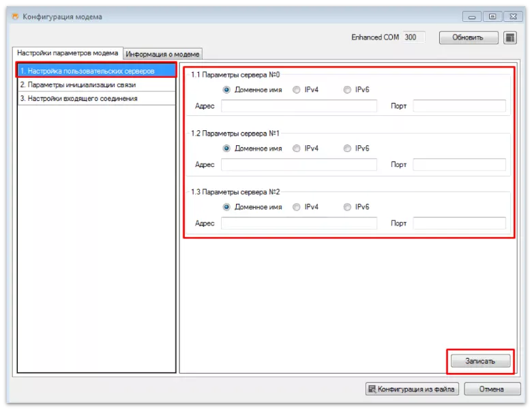Open Настройки параметров модема tab

point(68,53)
